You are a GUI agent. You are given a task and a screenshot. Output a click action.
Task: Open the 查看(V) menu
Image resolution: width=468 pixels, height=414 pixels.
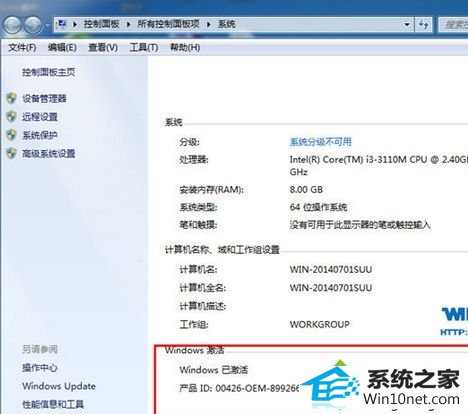click(103, 48)
